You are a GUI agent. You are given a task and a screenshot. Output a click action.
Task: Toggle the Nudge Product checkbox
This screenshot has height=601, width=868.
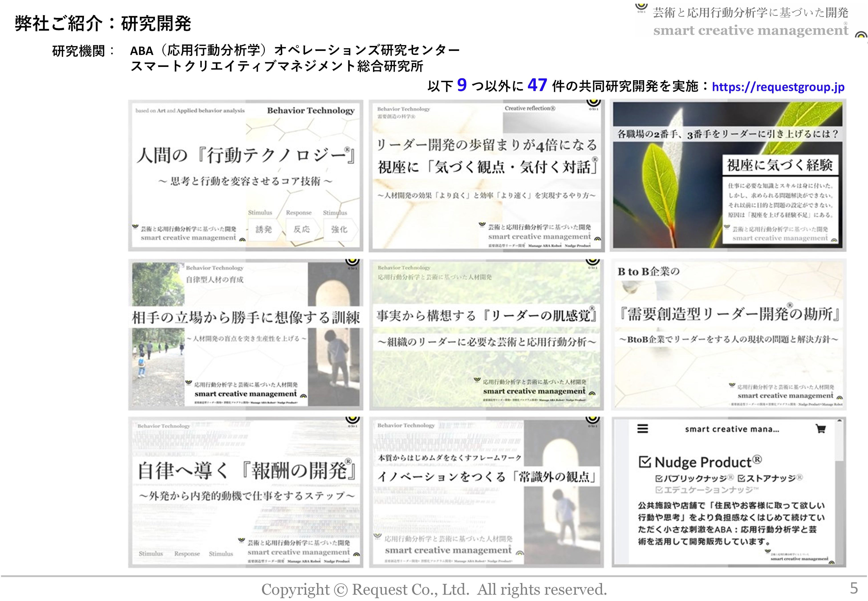click(x=645, y=462)
